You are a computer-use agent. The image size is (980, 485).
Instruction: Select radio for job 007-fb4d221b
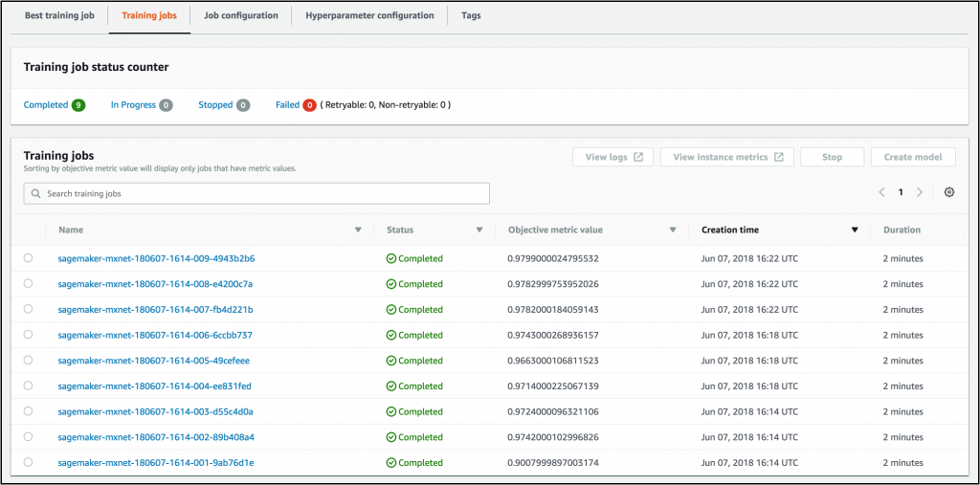[28, 309]
